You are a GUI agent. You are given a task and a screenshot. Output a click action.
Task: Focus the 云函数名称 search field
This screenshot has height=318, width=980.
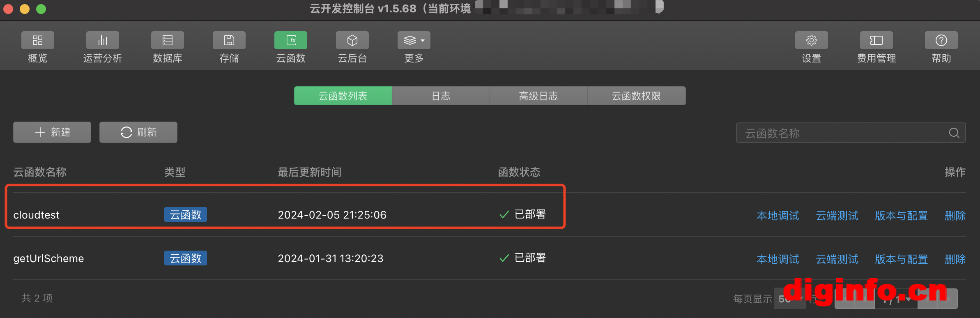(851, 133)
